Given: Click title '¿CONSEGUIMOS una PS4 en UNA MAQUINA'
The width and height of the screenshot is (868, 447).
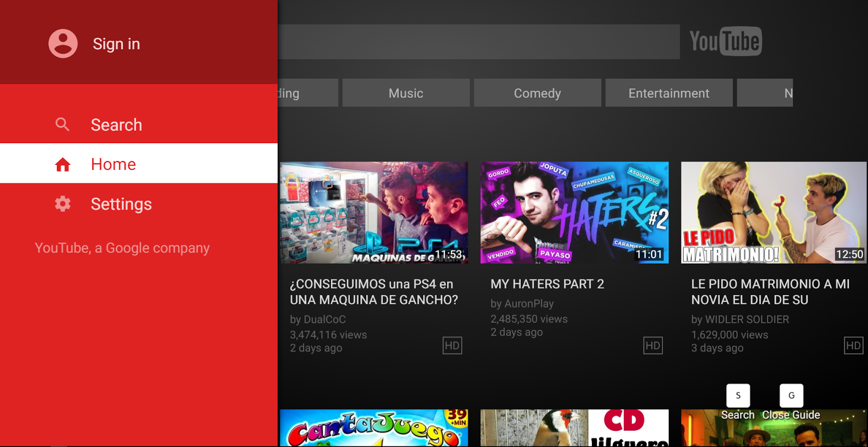Looking at the screenshot, I should point(374,292).
